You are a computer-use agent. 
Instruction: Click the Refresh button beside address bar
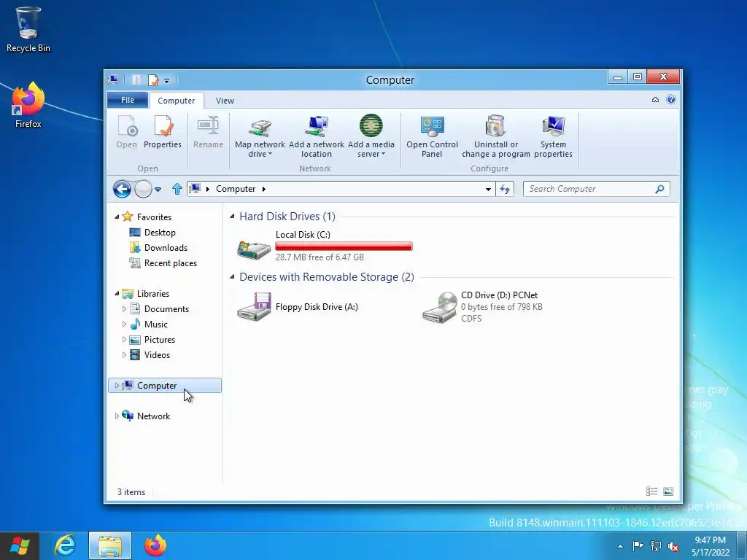pos(505,189)
